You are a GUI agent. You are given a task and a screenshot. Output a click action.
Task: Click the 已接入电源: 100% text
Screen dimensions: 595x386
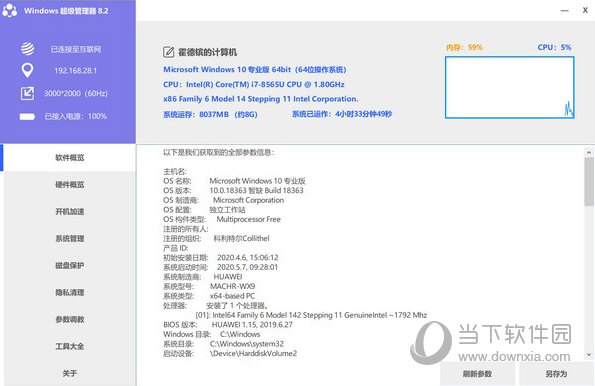(76, 117)
